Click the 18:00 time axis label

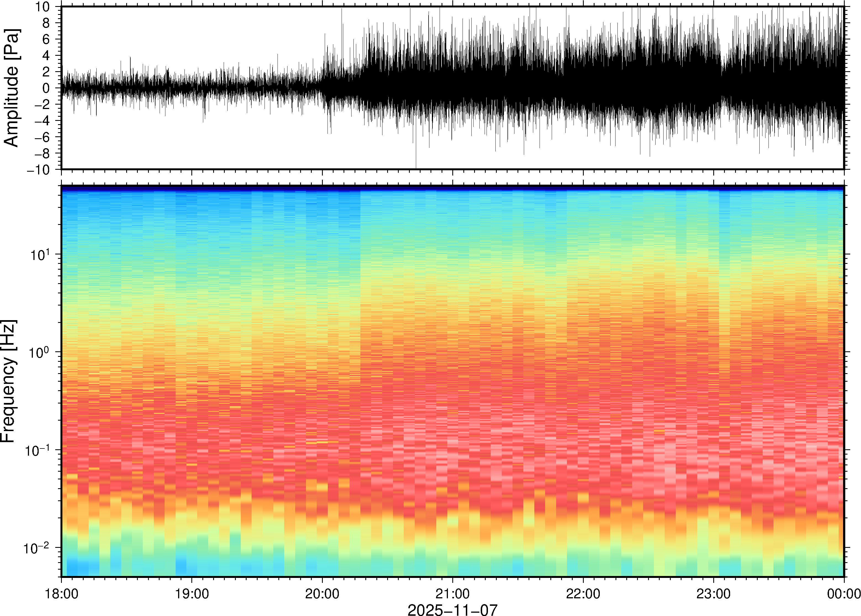(62, 594)
